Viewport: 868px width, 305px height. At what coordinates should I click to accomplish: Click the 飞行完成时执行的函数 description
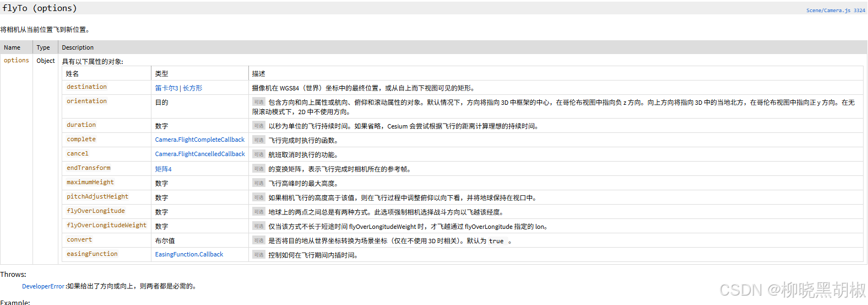tap(303, 141)
